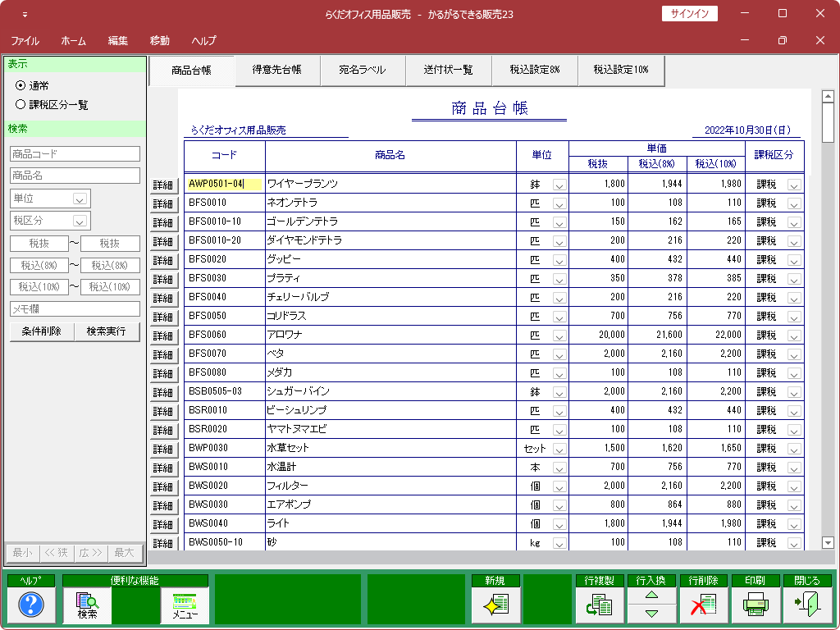
Task: Open the 検索 search icon in 便利な機能
Action: (87, 605)
